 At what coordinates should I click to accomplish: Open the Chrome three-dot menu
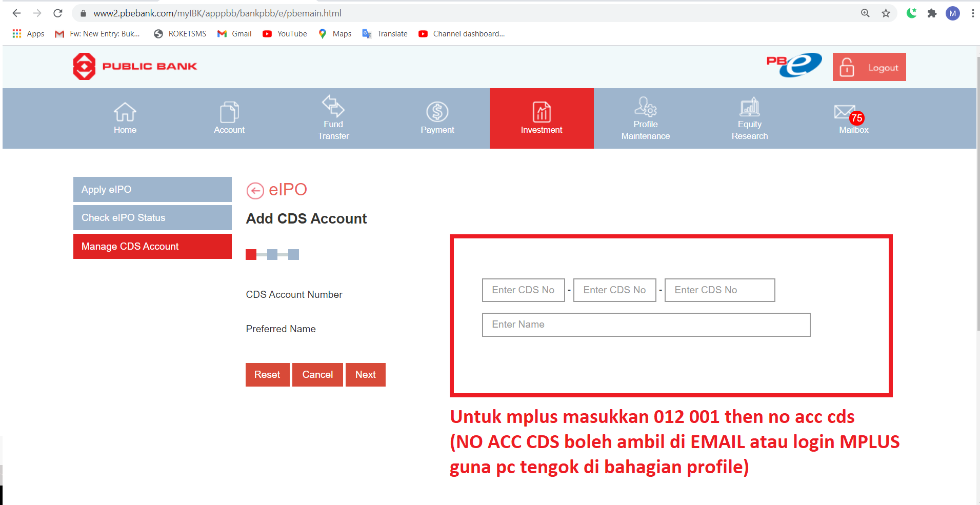pyautogui.click(x=973, y=13)
